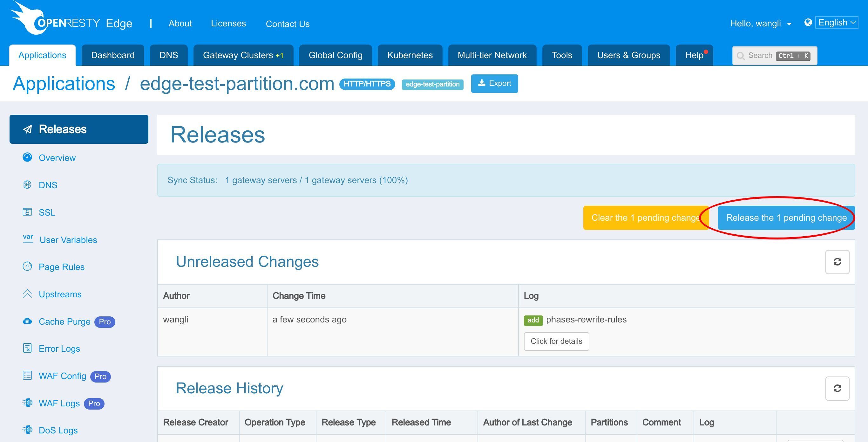This screenshot has height=442, width=868.
Task: Click the Upstreams chevron icon
Action: pyautogui.click(x=27, y=294)
